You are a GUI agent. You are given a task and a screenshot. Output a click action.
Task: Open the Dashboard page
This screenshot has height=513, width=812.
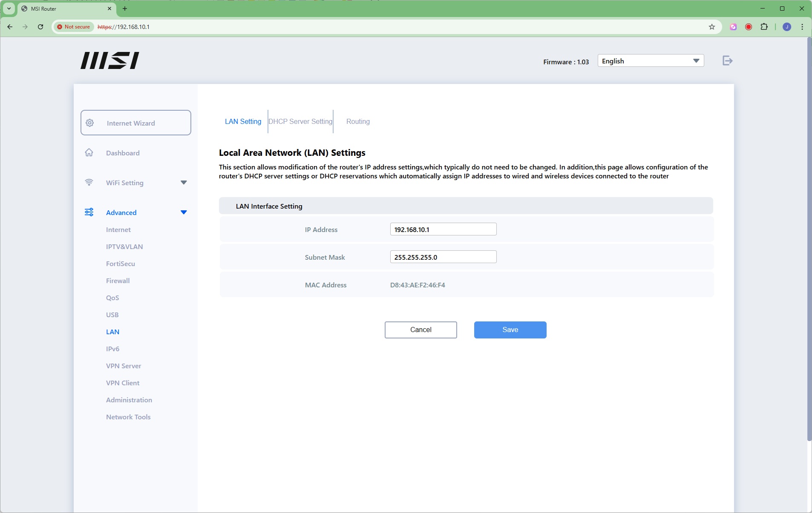[123, 153]
